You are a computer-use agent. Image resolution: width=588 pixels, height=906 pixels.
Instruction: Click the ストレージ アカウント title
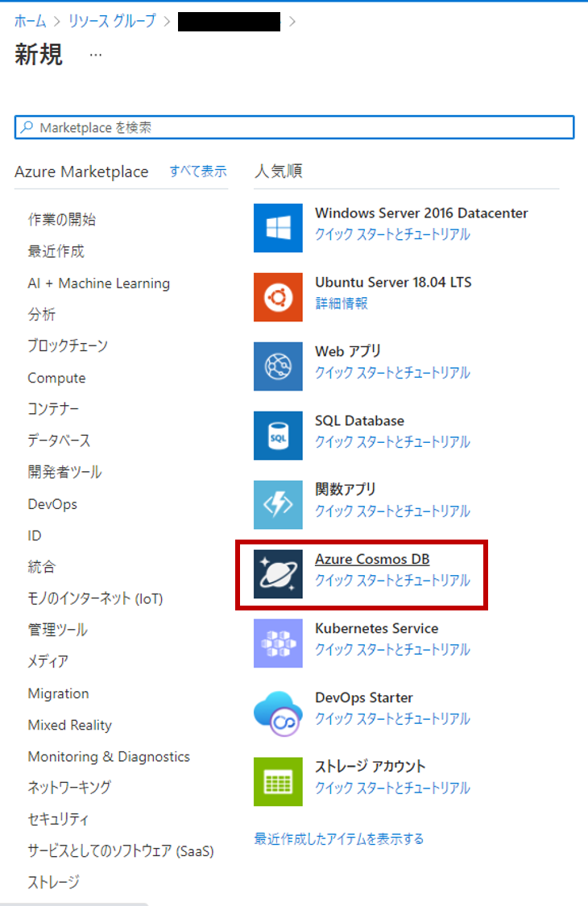pos(370,767)
